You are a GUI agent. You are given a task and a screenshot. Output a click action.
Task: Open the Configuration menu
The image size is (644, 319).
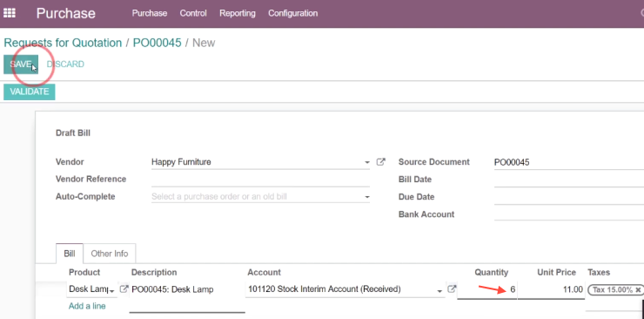pyautogui.click(x=292, y=13)
